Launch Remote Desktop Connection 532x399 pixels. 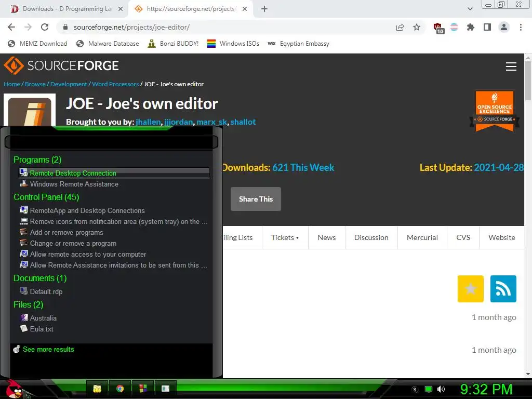tap(114, 173)
